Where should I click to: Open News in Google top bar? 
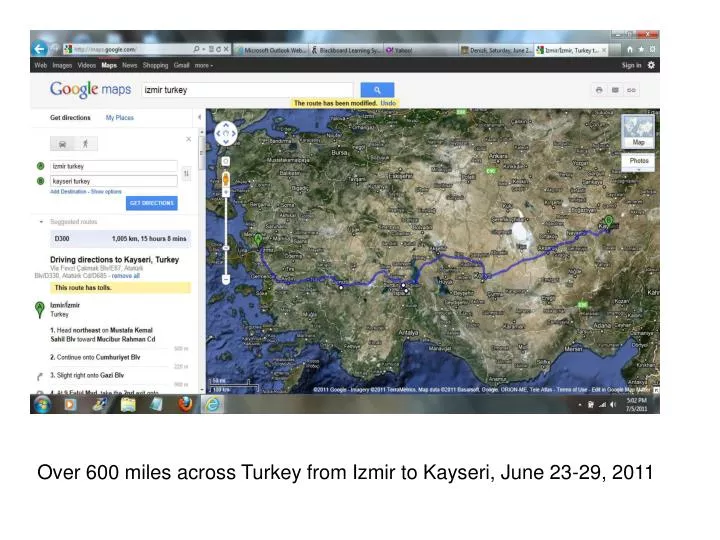129,66
